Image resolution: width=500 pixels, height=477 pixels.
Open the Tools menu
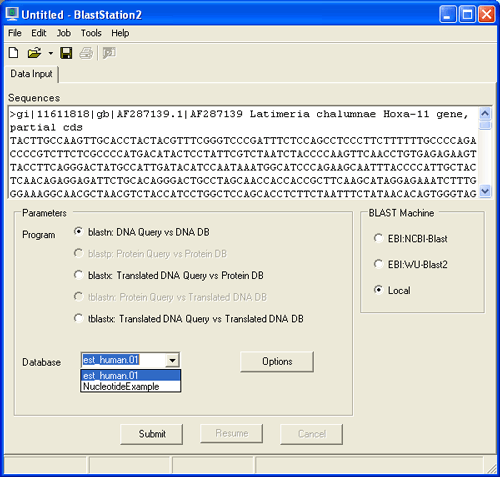91,33
